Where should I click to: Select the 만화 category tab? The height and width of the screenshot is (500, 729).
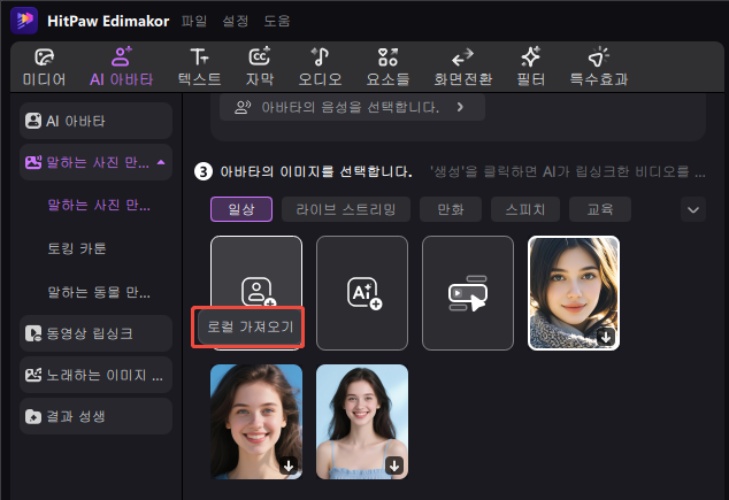point(451,209)
